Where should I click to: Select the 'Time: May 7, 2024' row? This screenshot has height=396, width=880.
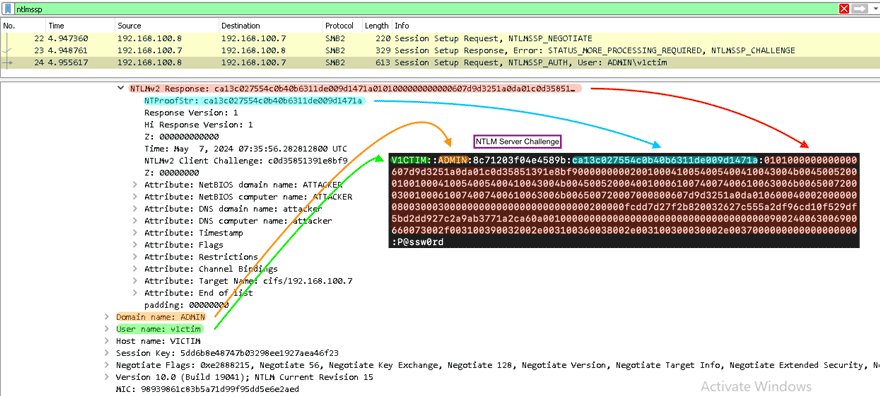(x=245, y=149)
